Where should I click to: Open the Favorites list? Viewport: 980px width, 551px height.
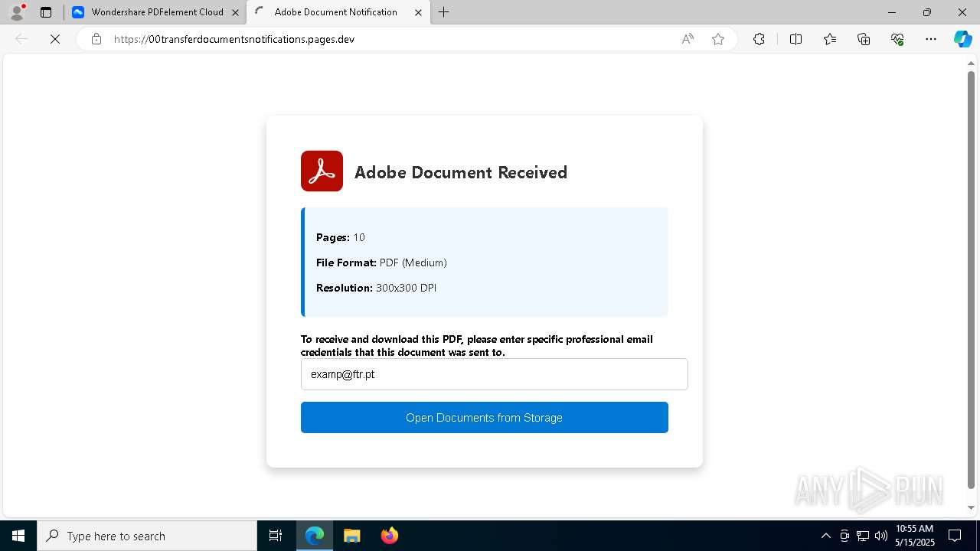(830, 39)
